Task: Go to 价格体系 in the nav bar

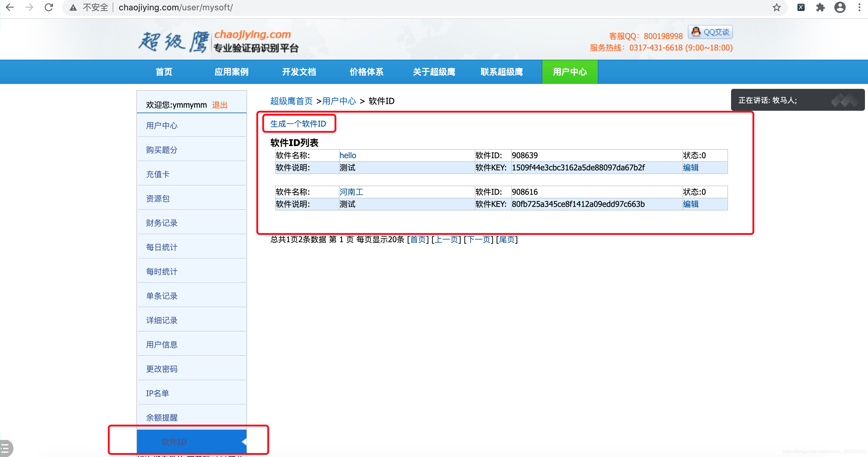Action: (366, 72)
